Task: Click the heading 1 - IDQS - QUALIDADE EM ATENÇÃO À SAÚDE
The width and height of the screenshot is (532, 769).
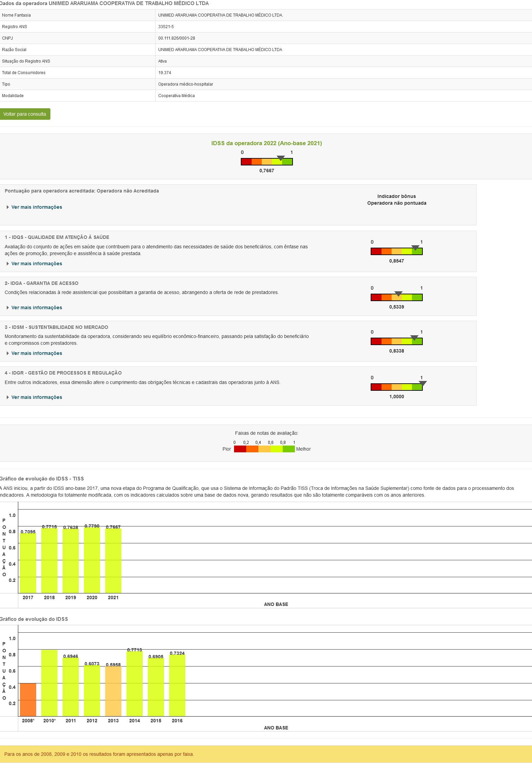Action: coord(57,237)
